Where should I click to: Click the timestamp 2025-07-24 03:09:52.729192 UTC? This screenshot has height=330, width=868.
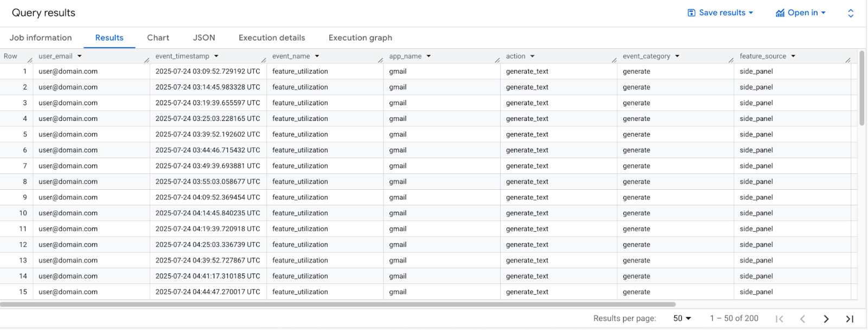(208, 72)
